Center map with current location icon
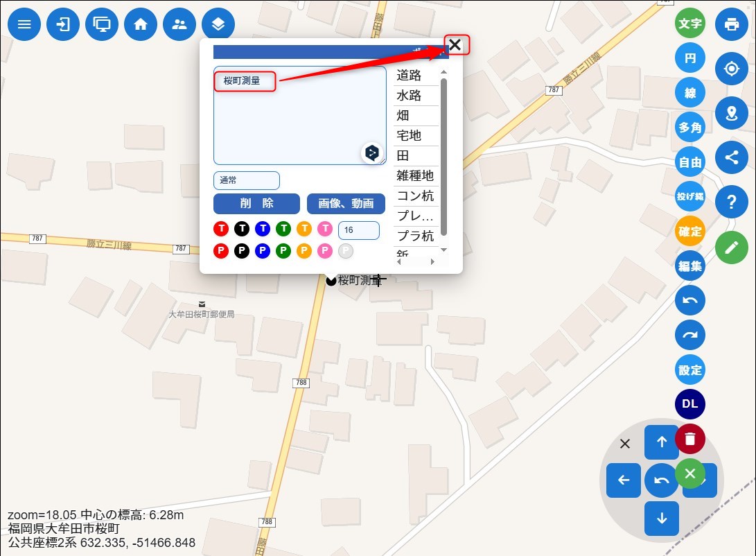 [x=731, y=69]
